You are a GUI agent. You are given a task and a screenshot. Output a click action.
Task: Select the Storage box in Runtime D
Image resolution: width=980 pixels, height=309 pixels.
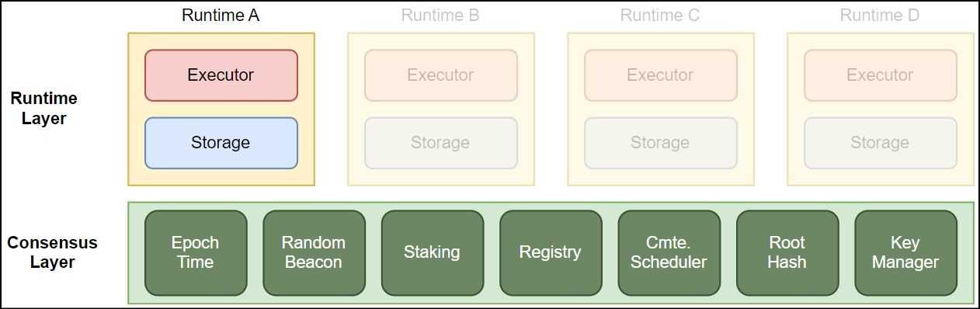click(x=880, y=143)
